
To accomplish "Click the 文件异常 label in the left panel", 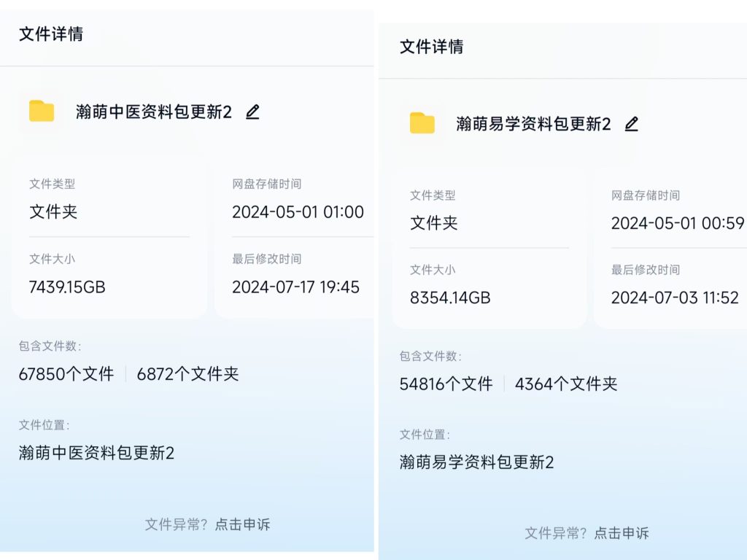I will tap(172, 524).
